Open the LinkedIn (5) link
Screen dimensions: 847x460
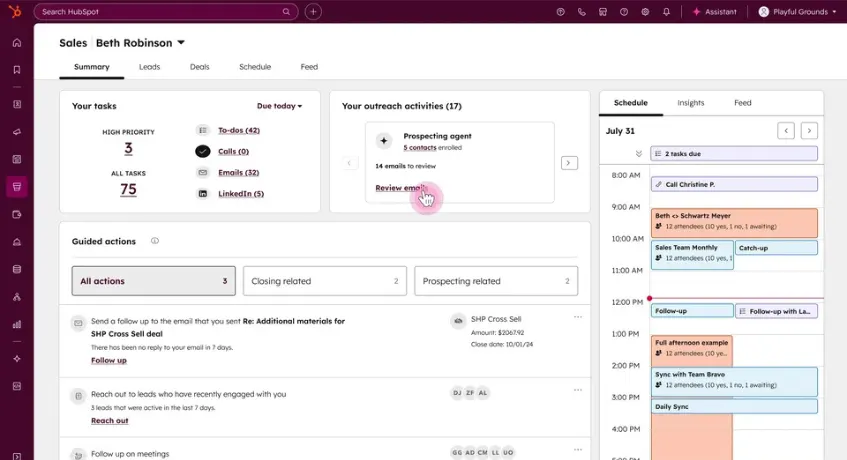click(x=241, y=193)
